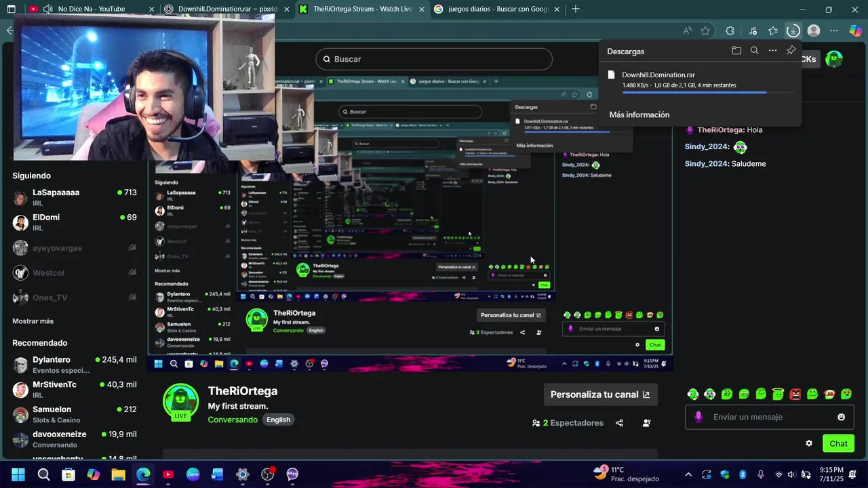Open offline Westcol channel

(75, 272)
